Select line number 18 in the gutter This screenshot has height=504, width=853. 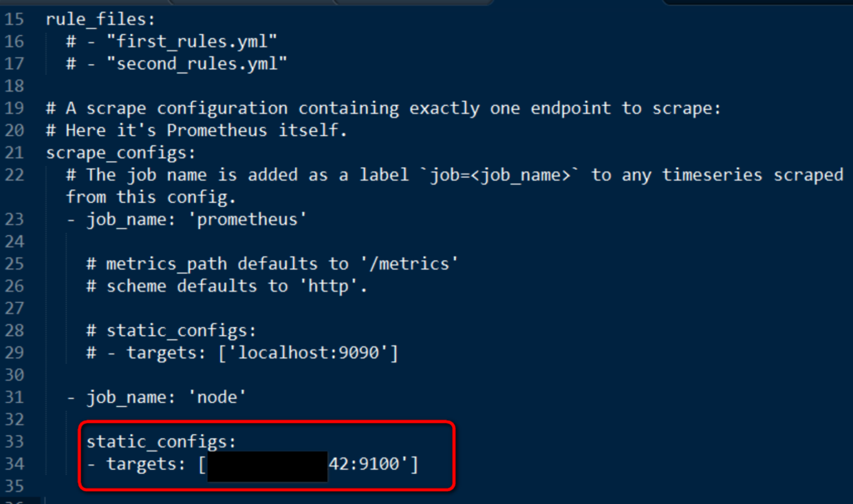(x=14, y=86)
